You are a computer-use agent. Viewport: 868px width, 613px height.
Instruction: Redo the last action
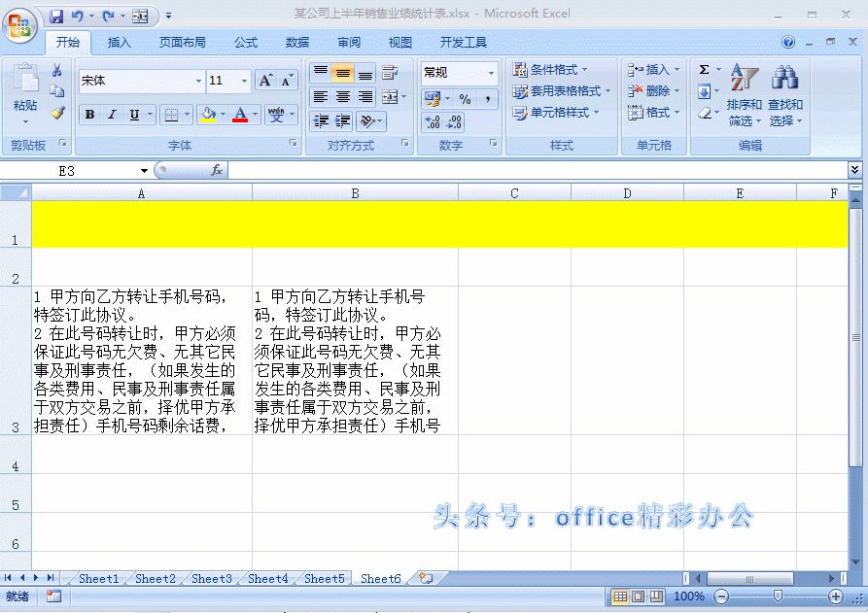coord(108,17)
